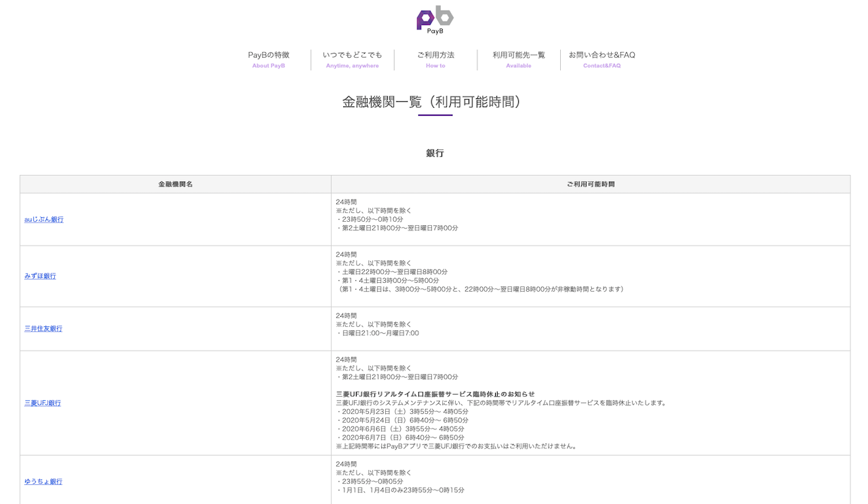Screen dimensions: 868x504
Task: Click the ご利用可能時間 column header
Action: point(591,185)
